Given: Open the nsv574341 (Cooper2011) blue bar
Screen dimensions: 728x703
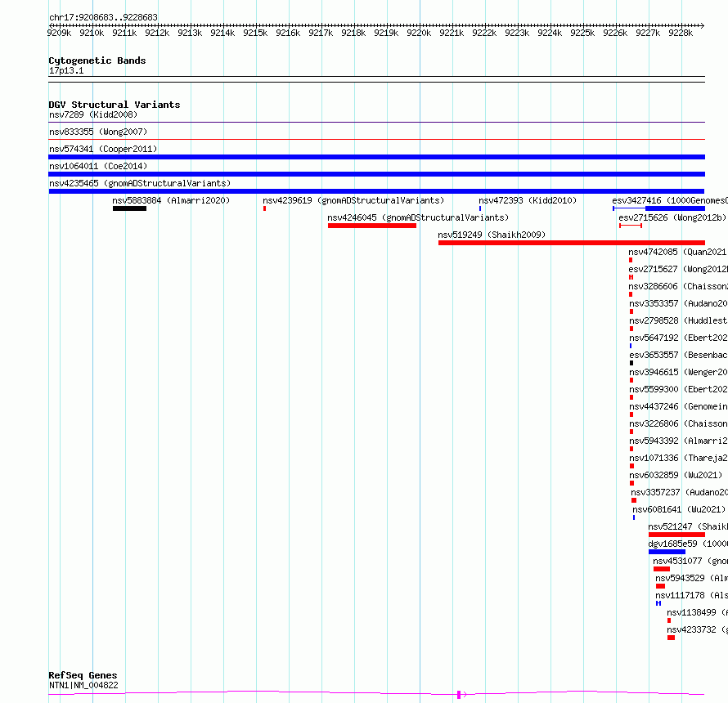Looking at the screenshot, I should 376,157.
